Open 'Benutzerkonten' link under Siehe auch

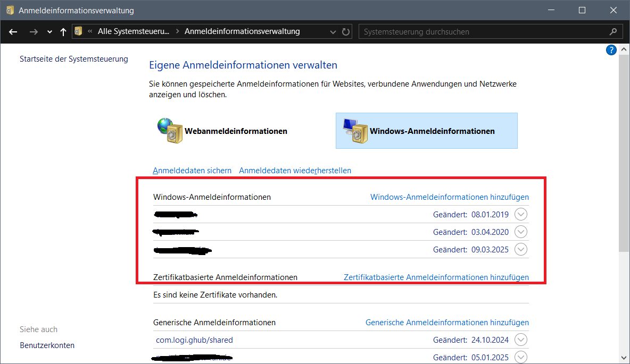[x=47, y=345]
